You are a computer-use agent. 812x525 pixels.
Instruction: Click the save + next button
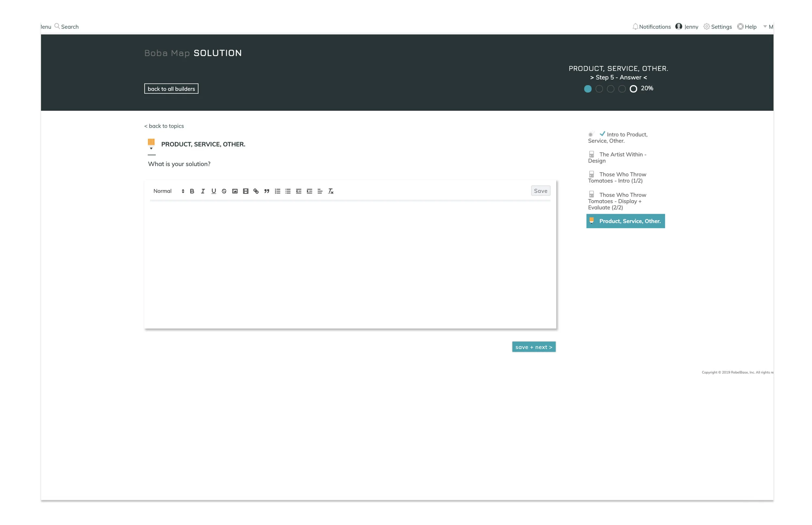[534, 347]
